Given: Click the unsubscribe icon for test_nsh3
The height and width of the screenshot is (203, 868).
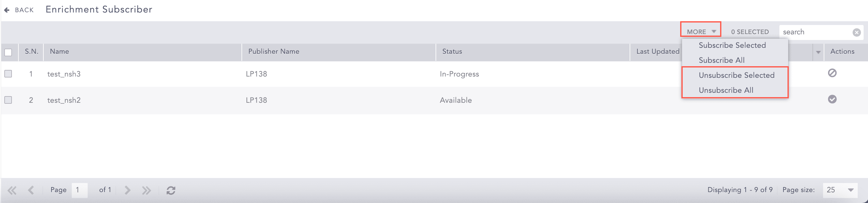Looking at the screenshot, I should point(832,73).
